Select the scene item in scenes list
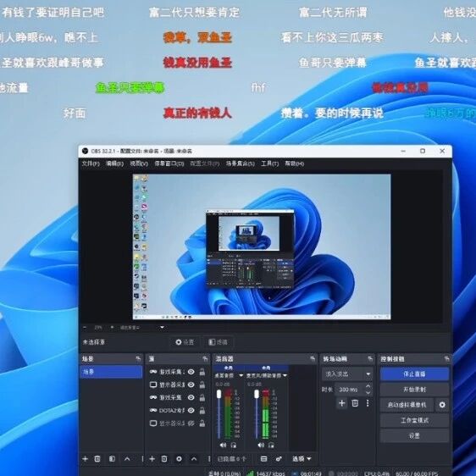476x476 pixels. 111,372
